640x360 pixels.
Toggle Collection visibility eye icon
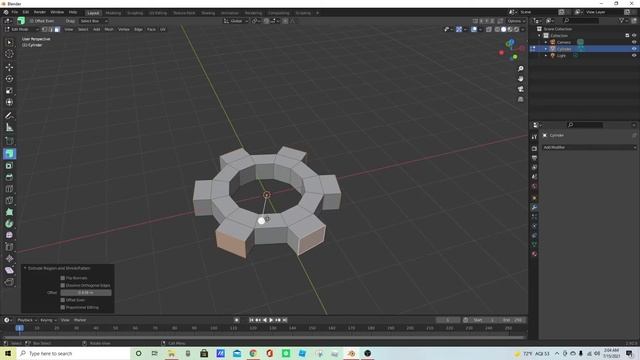point(634,36)
